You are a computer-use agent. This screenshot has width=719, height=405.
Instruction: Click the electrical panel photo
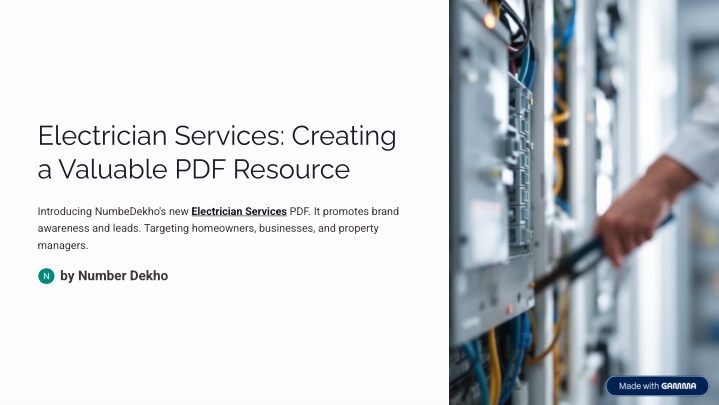(x=584, y=202)
